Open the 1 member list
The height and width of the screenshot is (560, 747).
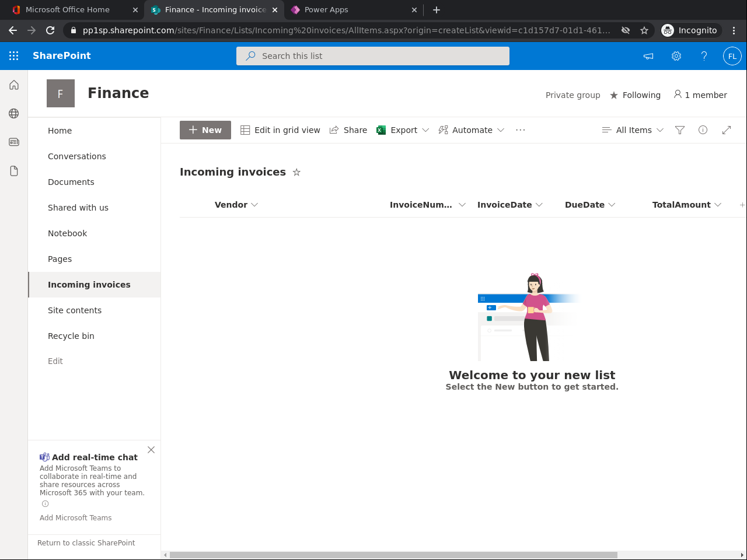tap(700, 95)
